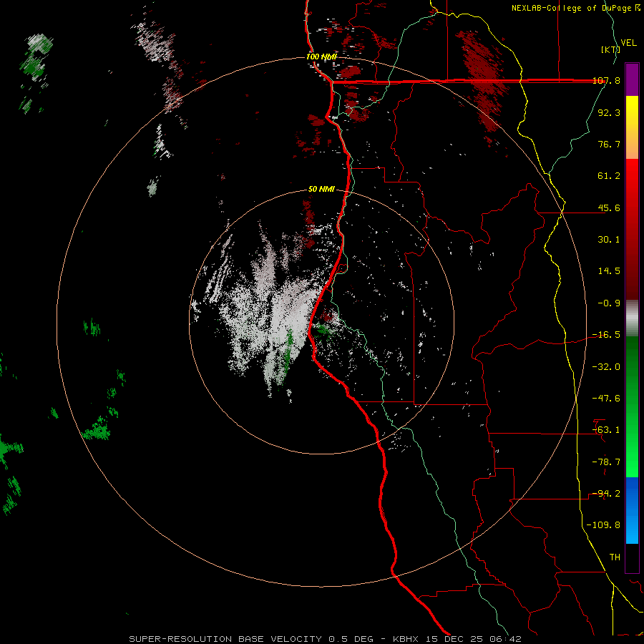This screenshot has width=644, height=644.
Task: Click the -109.8 velocity scale value
Action: [603, 525]
